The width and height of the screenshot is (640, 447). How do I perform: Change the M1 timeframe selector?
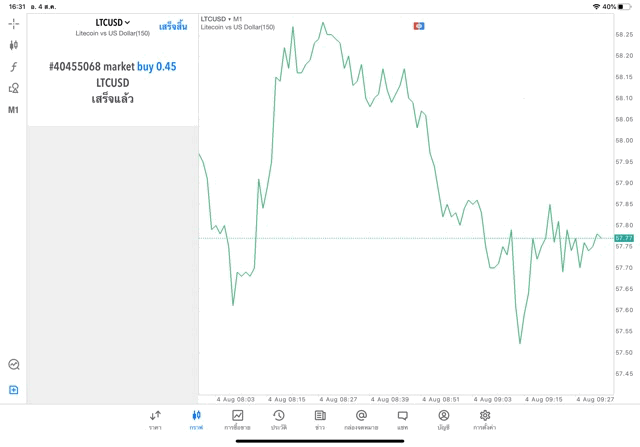(x=14, y=110)
